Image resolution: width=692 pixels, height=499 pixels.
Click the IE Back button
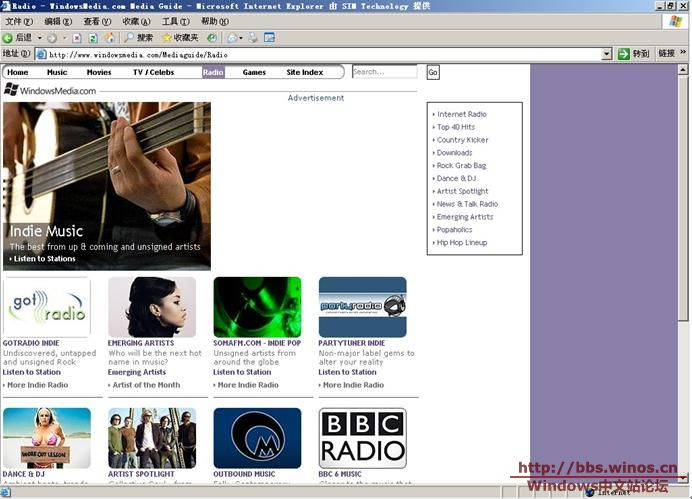pos(18,38)
